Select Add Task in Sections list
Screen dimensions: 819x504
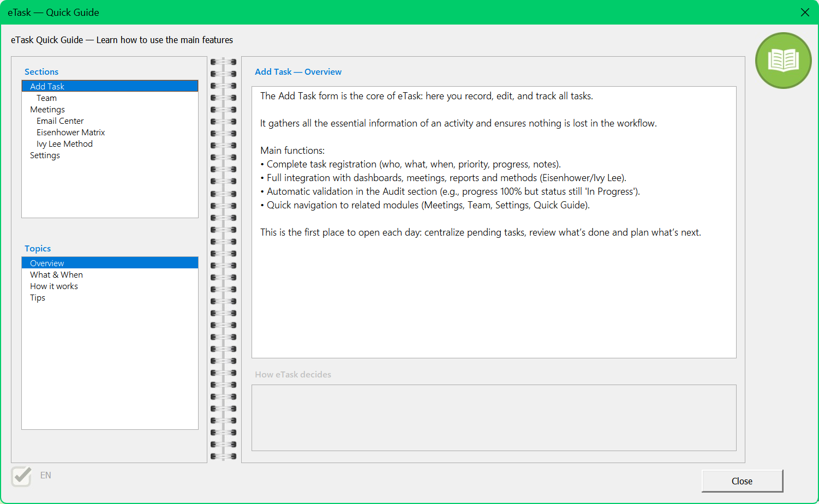point(47,86)
